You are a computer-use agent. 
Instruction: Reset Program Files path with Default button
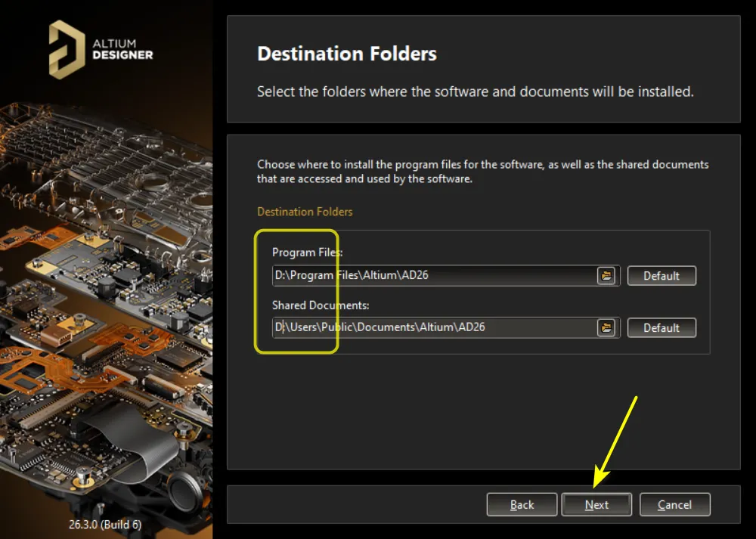tap(661, 276)
